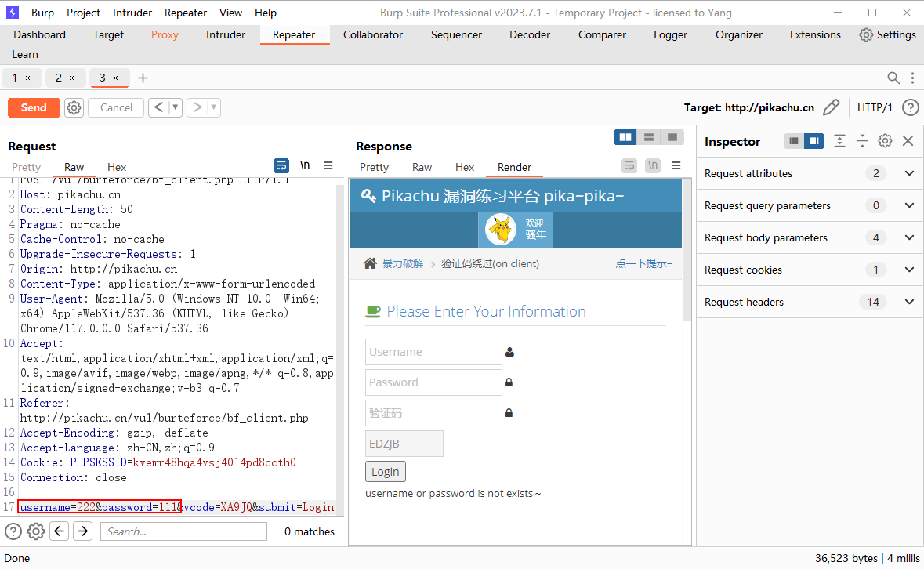Toggle request word wrap icon
The height and width of the screenshot is (569, 924).
[x=281, y=165]
